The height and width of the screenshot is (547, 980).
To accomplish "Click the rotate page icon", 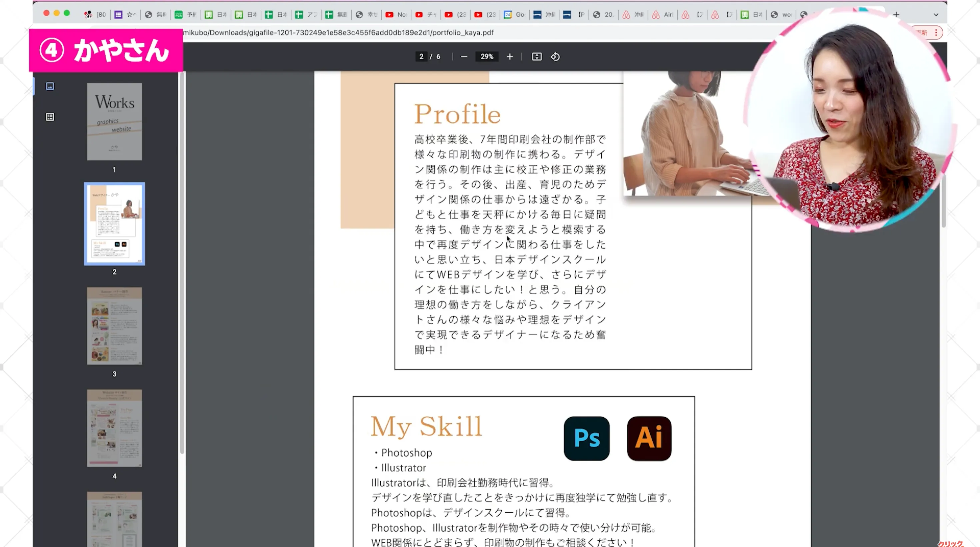I will coord(555,57).
